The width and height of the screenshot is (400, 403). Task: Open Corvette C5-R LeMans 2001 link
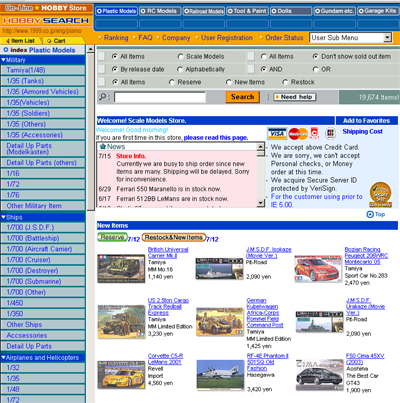click(165, 359)
